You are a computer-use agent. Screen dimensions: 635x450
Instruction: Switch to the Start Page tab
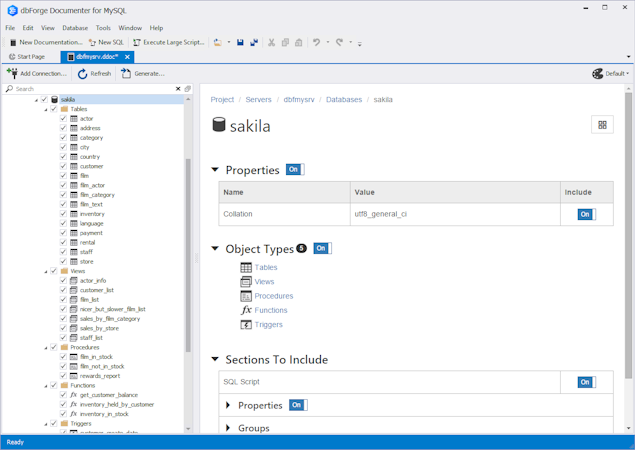(x=28, y=57)
